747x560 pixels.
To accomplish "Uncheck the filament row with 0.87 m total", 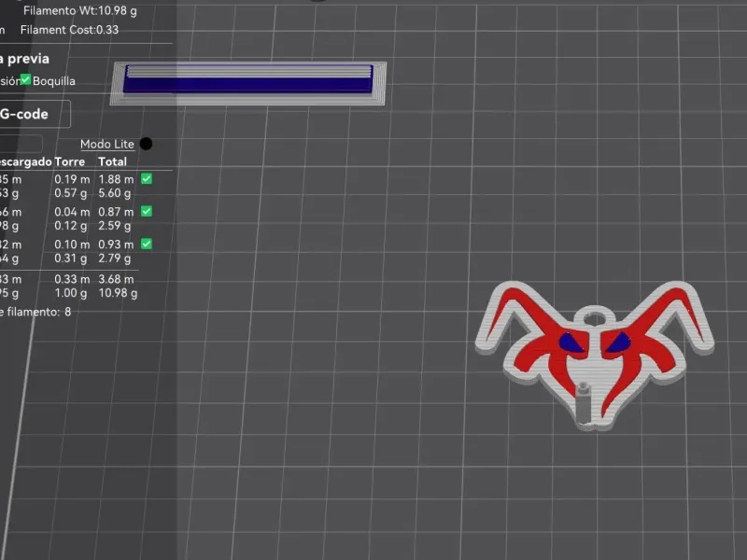I will point(147,212).
